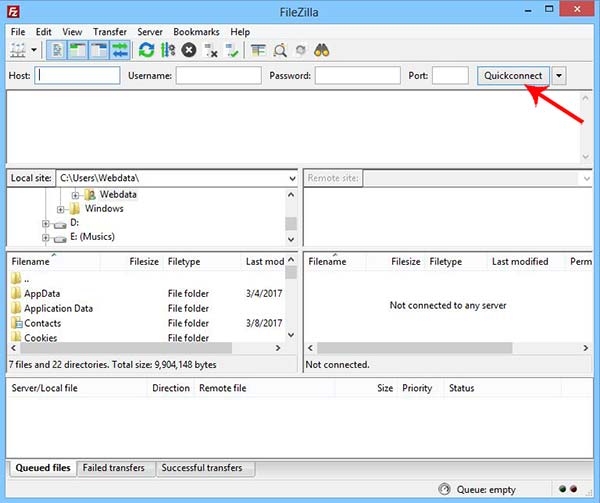Open the View menu
Viewport: 600px width, 503px height.
72,32
